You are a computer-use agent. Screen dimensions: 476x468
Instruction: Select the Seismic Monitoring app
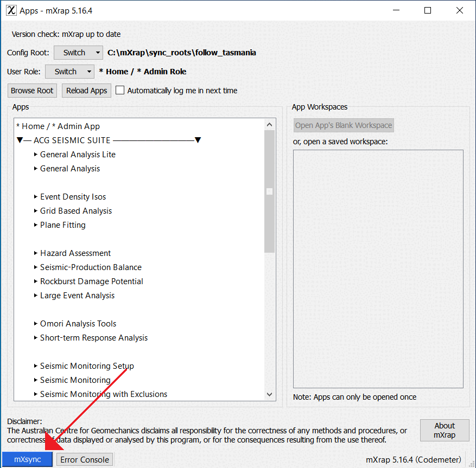75,380
